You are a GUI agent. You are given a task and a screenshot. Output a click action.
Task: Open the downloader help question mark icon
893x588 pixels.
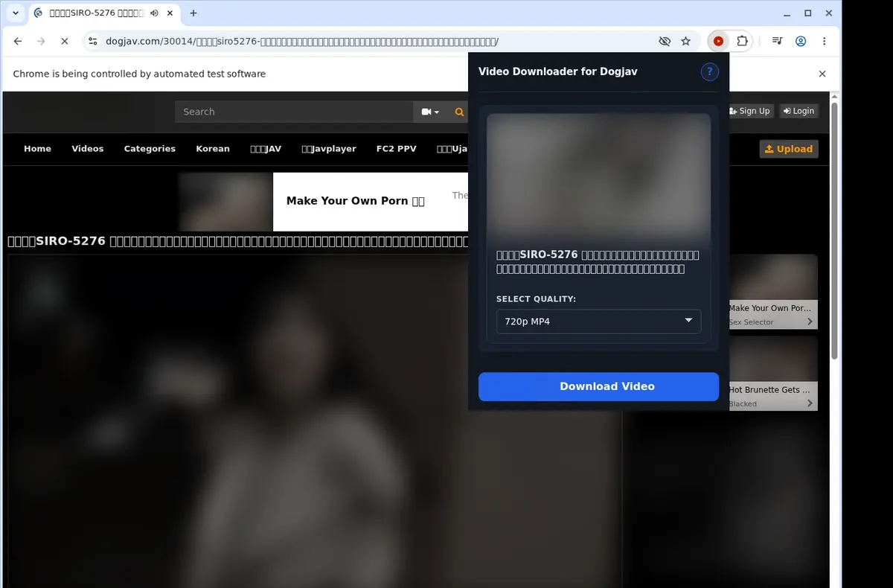[x=709, y=71]
